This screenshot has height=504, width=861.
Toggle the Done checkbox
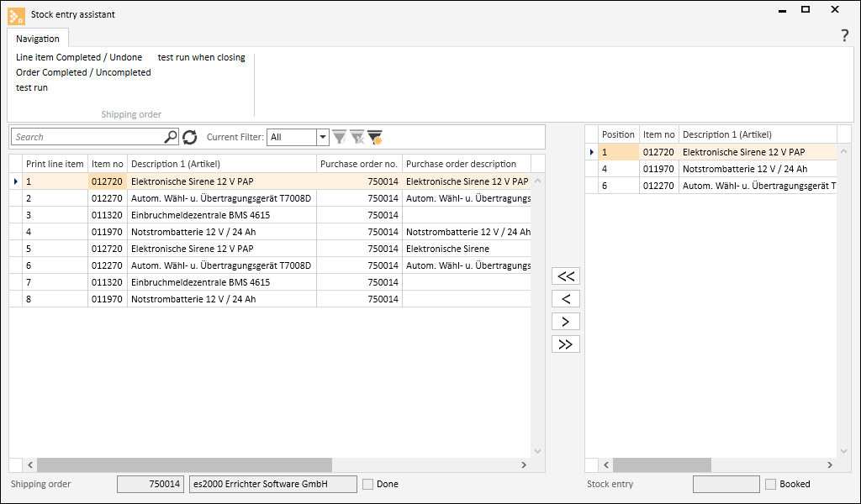(368, 484)
